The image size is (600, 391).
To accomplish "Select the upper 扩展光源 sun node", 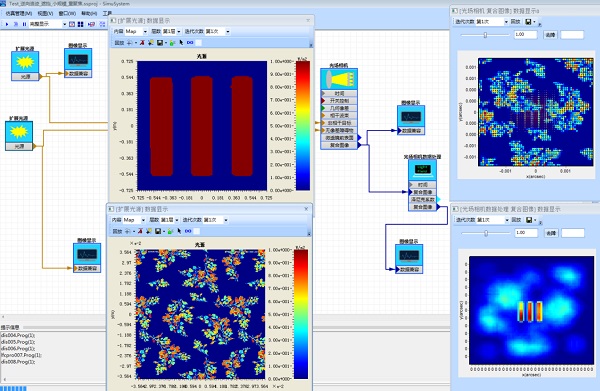I will tap(25, 62).
